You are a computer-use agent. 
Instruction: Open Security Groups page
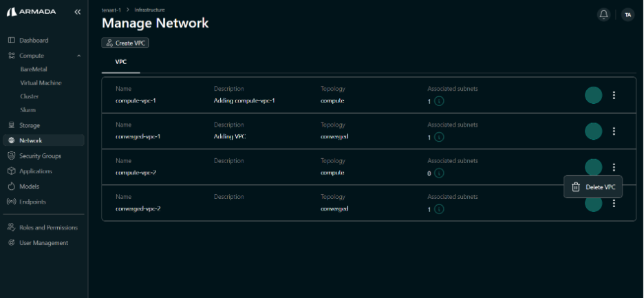click(x=40, y=156)
